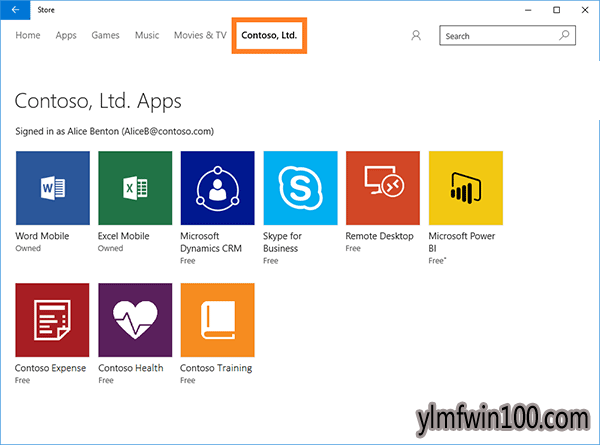Select the Microsoft Dynamics CRM tile

point(217,188)
